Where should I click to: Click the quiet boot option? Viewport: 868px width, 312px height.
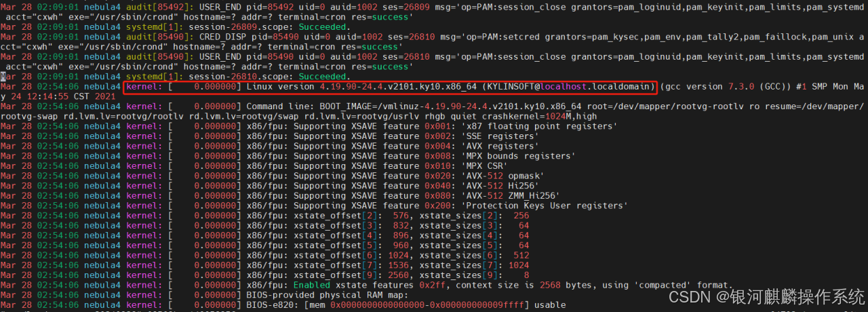(x=464, y=117)
